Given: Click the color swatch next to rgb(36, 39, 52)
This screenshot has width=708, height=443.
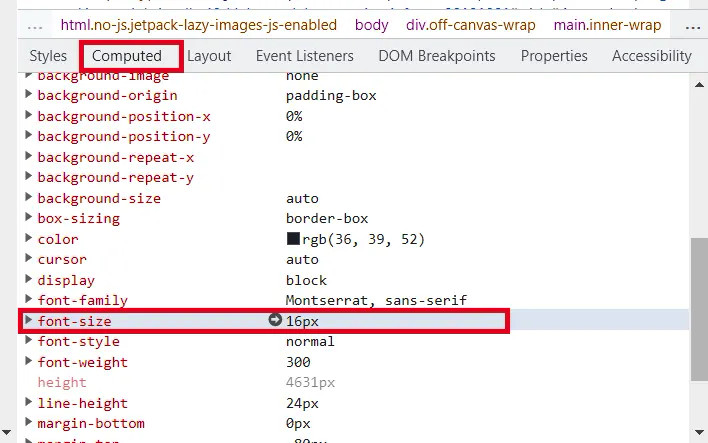Looking at the screenshot, I should pyautogui.click(x=293, y=239).
